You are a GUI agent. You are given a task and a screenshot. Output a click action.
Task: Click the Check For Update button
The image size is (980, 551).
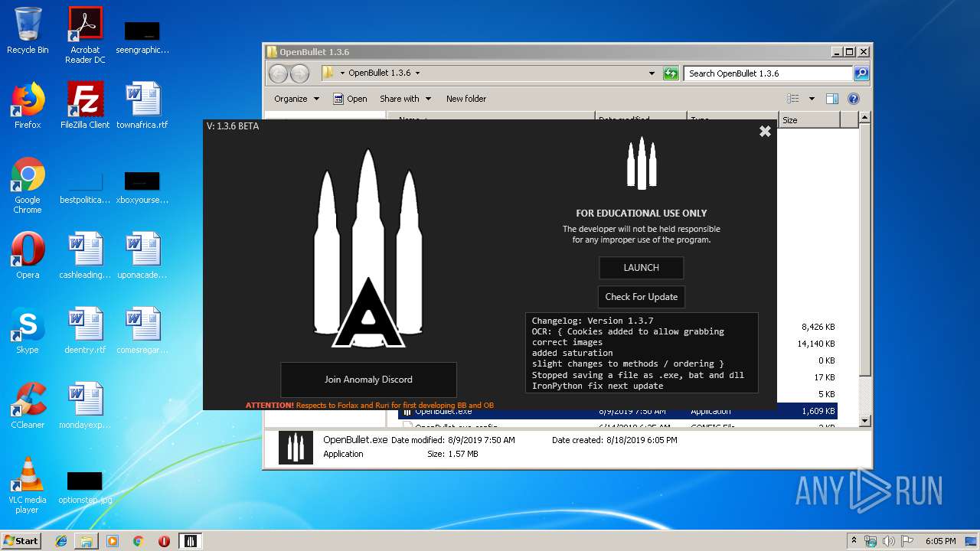pos(641,297)
